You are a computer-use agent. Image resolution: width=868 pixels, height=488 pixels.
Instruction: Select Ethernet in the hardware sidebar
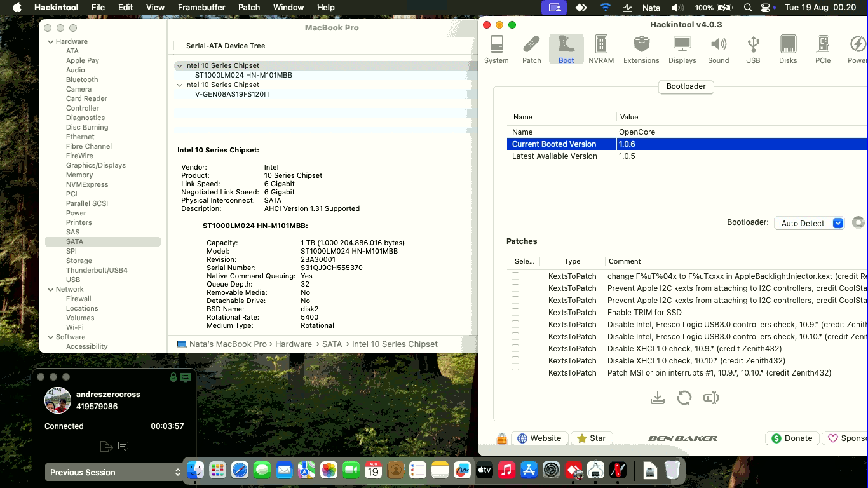coord(79,137)
